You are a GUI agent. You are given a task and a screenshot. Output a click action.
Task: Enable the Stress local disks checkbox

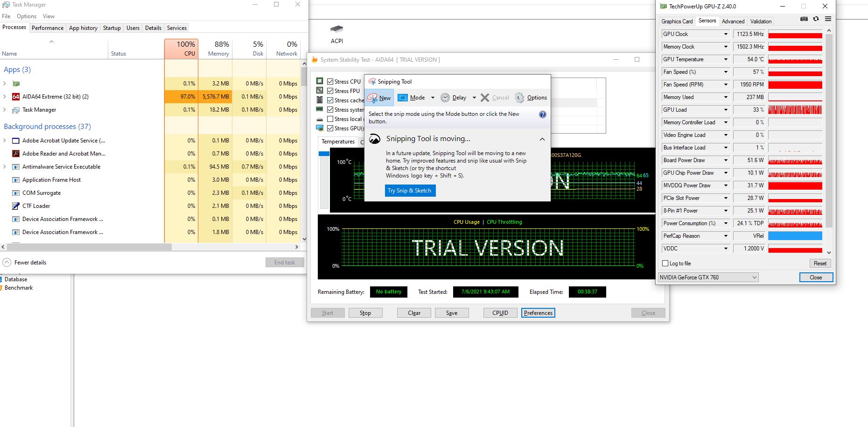click(x=330, y=119)
